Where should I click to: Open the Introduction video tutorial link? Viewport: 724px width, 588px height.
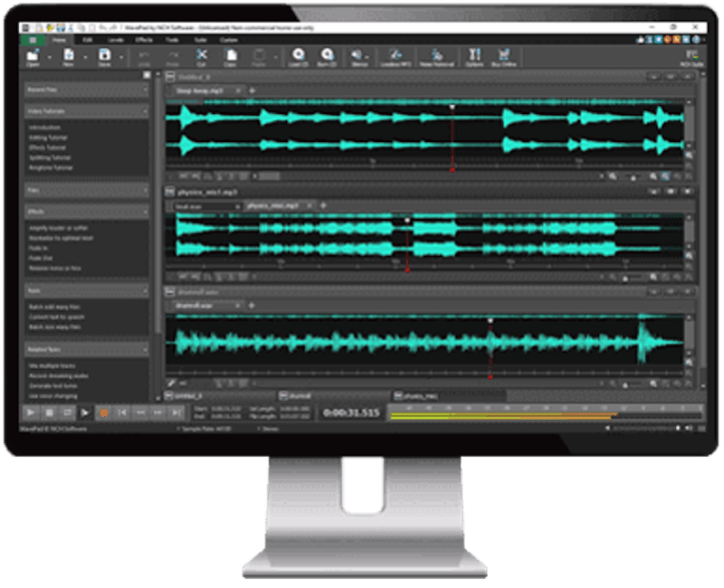[44, 128]
